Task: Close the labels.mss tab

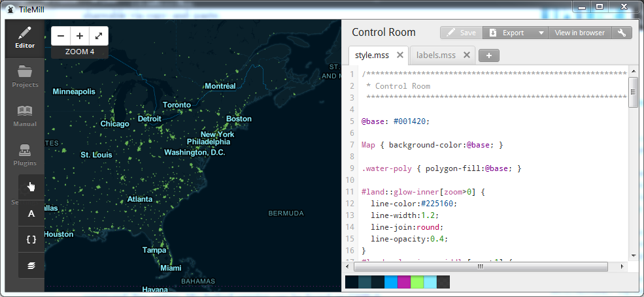Action: [467, 55]
